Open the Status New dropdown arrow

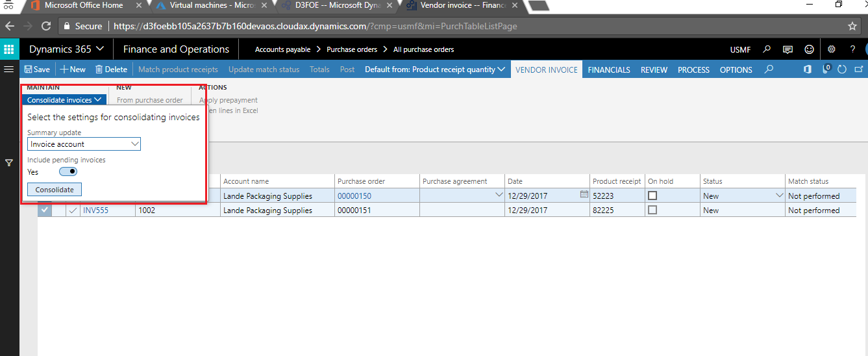pyautogui.click(x=779, y=195)
